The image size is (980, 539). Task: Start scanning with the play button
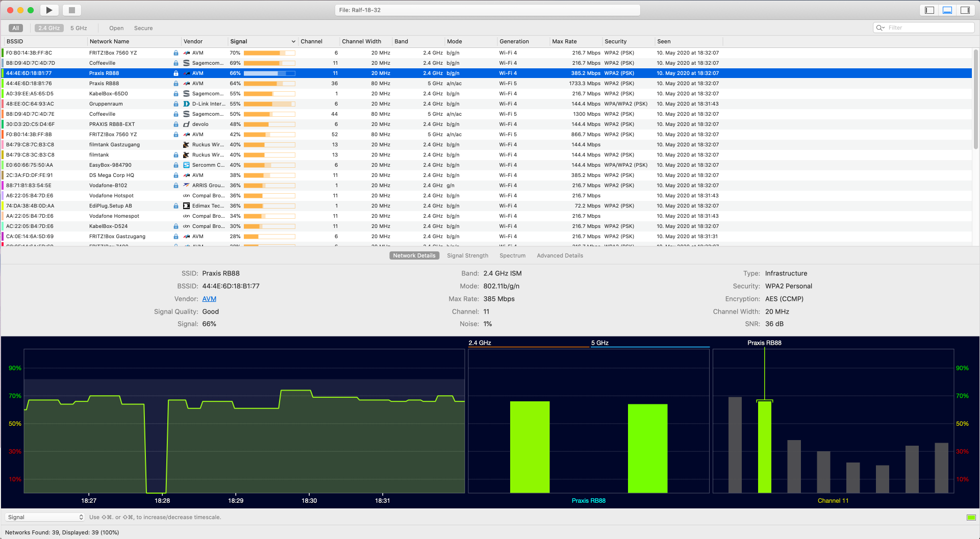point(49,10)
